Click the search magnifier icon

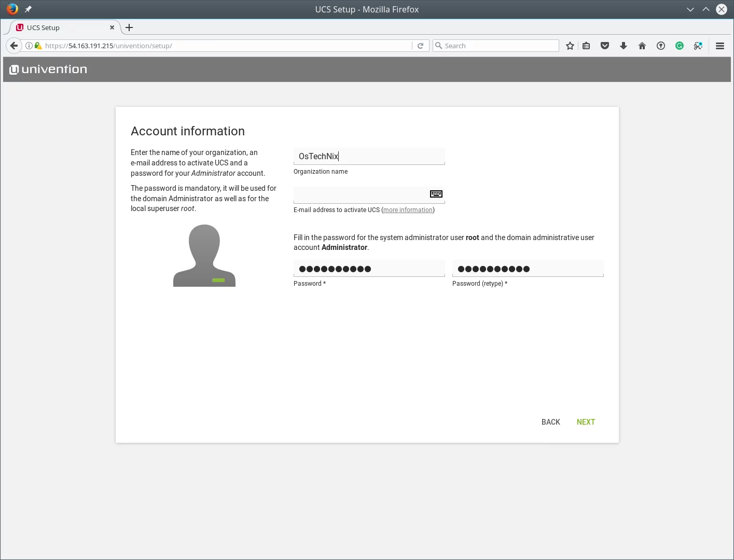[x=439, y=46]
